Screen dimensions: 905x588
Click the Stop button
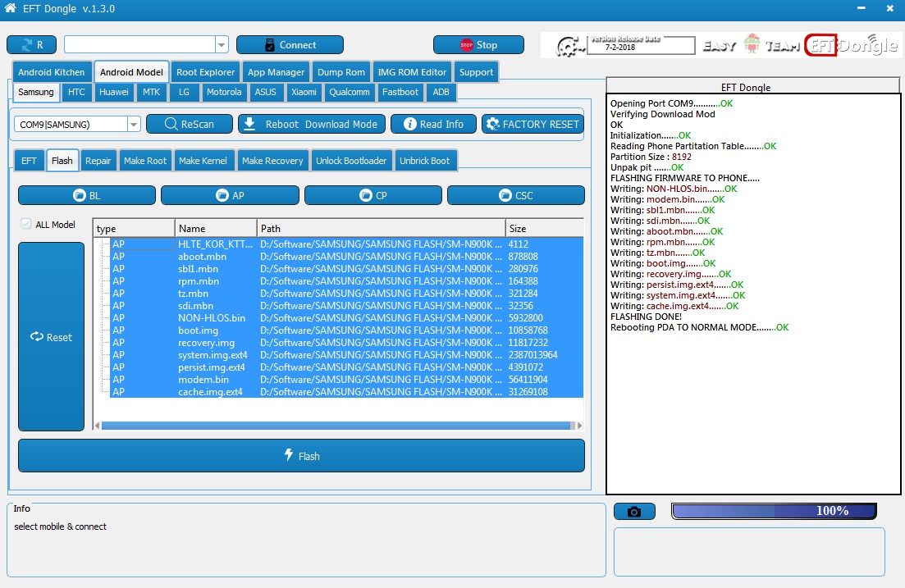(478, 45)
